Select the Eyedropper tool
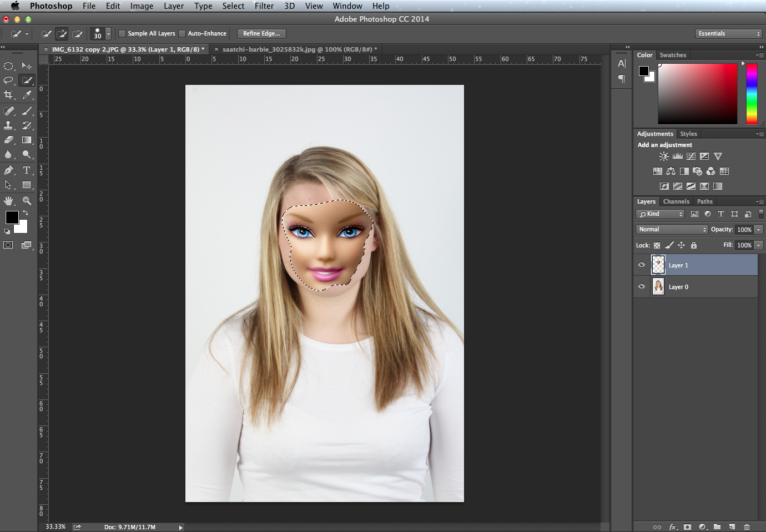766x532 pixels. [x=27, y=95]
